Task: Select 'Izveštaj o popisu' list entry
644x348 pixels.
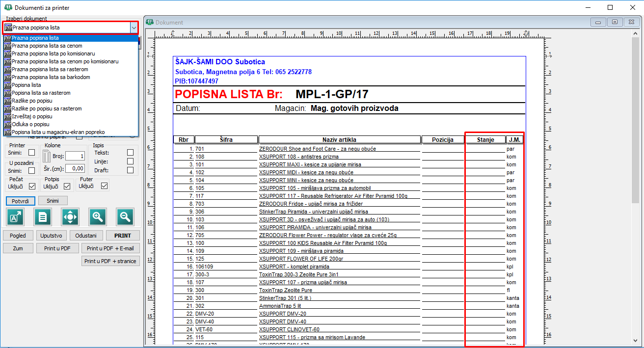Action: pyautogui.click(x=32, y=116)
